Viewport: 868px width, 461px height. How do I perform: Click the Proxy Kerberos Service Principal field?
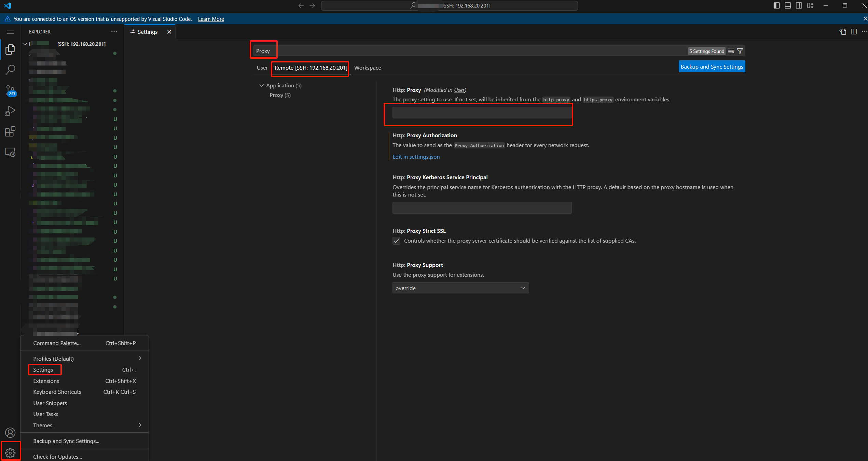(x=482, y=208)
